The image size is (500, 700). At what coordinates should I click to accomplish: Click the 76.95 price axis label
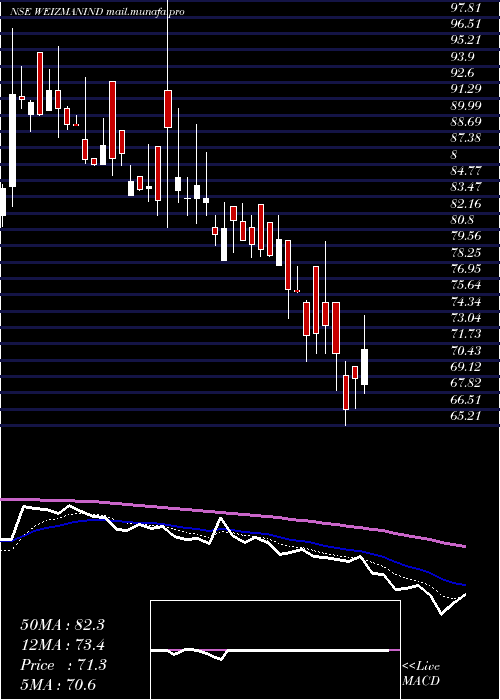[x=465, y=269]
